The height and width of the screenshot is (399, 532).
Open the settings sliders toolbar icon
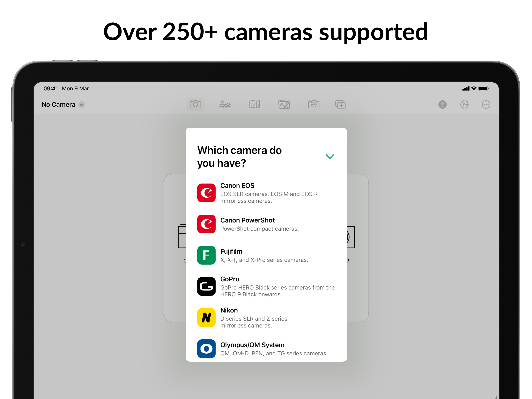coord(225,104)
